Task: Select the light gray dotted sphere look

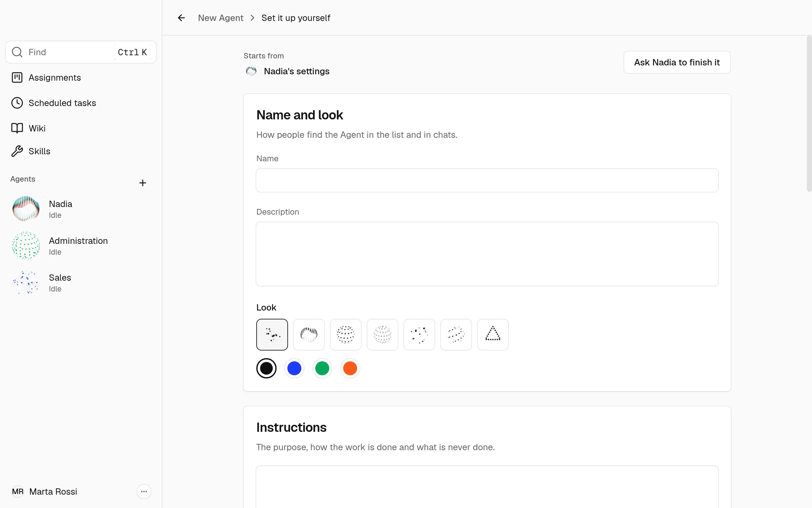Action: point(383,335)
